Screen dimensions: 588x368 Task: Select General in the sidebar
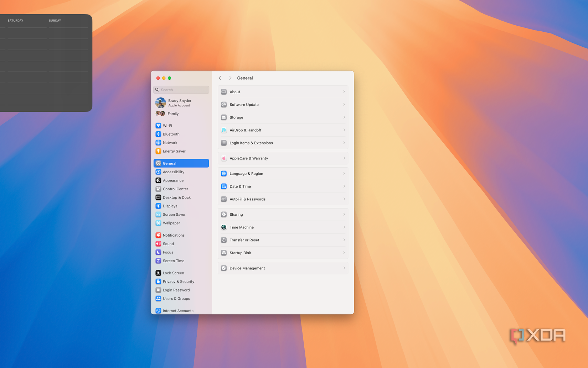(x=181, y=163)
